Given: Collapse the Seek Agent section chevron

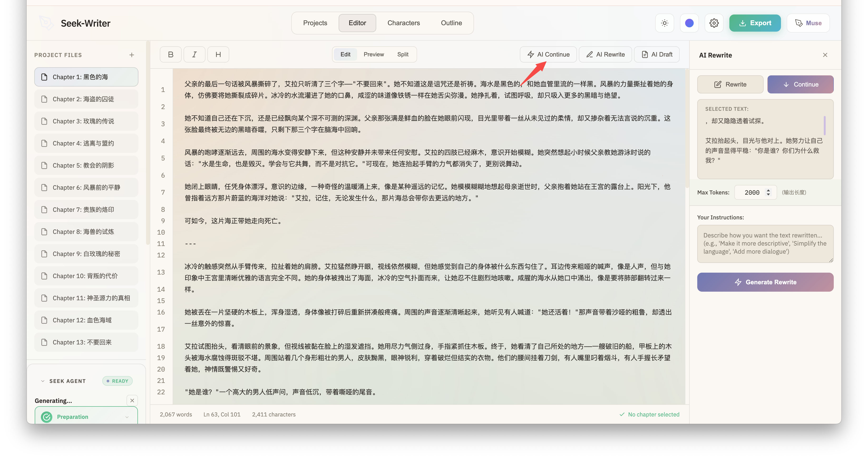Looking at the screenshot, I should (43, 381).
